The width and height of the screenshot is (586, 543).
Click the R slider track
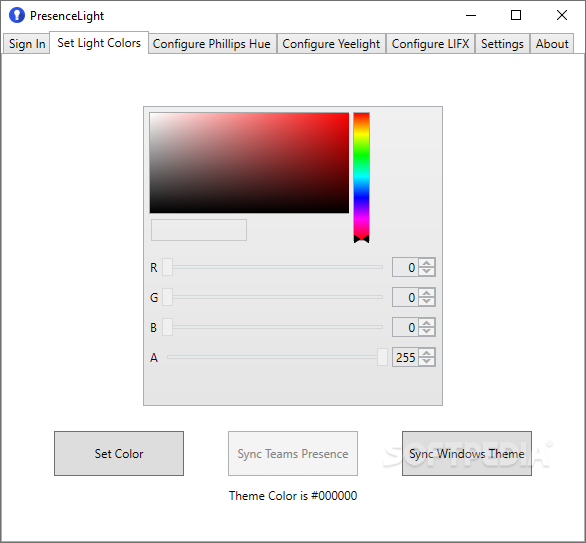pos(277,267)
